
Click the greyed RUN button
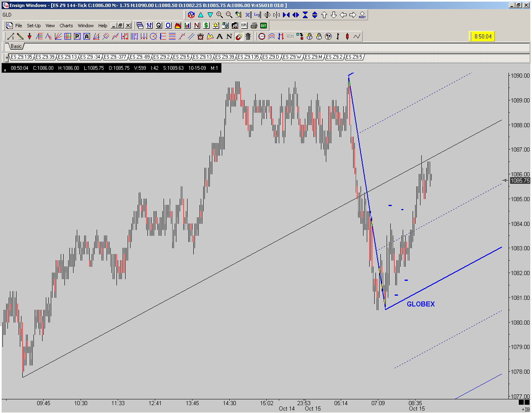pos(290,36)
